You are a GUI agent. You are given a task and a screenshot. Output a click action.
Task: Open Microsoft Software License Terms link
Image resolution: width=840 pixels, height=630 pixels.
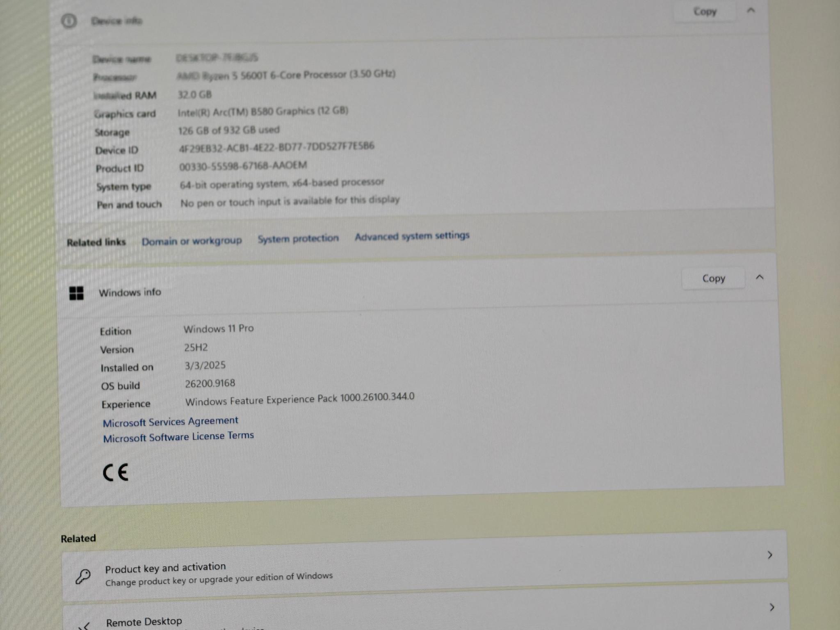point(178,437)
